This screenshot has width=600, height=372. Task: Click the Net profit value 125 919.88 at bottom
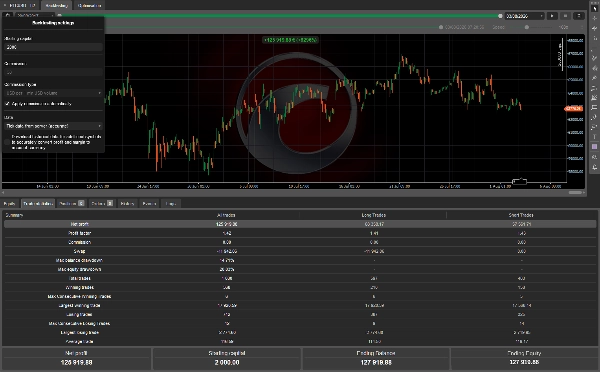pos(77,362)
